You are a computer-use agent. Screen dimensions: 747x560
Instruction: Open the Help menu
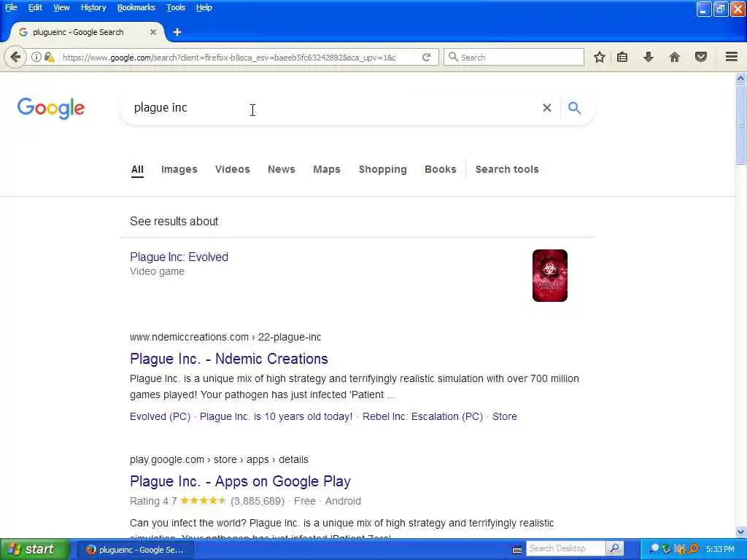204,7
